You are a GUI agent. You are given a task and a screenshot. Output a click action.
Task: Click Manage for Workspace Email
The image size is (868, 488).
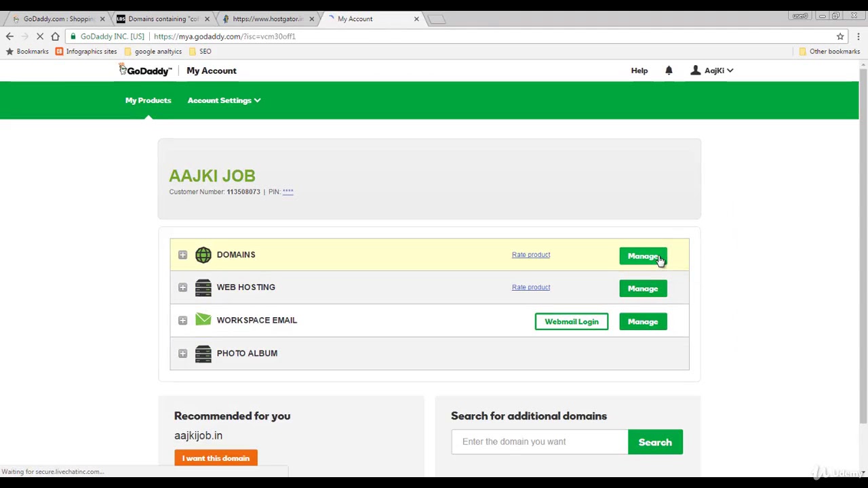click(643, 322)
